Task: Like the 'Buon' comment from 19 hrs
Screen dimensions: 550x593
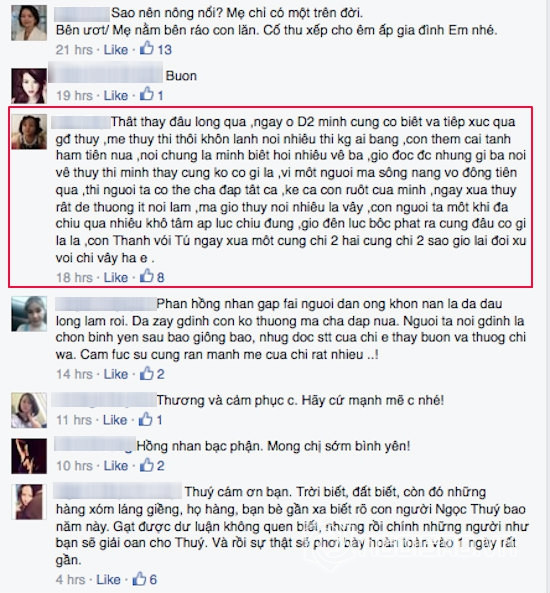Action: coord(116,95)
